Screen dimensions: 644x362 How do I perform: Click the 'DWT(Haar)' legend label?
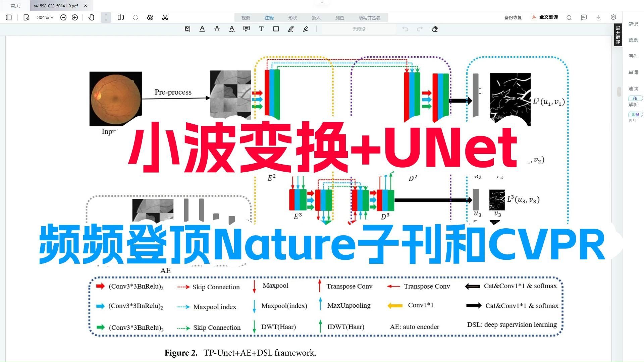278,327
